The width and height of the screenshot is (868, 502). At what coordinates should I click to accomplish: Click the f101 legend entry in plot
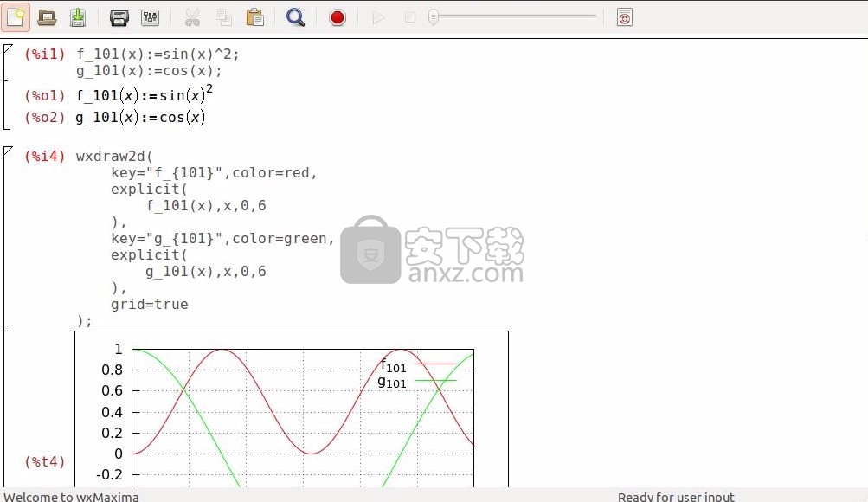419,365
